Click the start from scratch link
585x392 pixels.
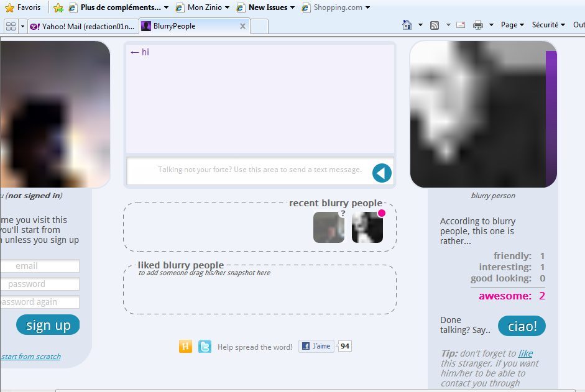pos(30,357)
